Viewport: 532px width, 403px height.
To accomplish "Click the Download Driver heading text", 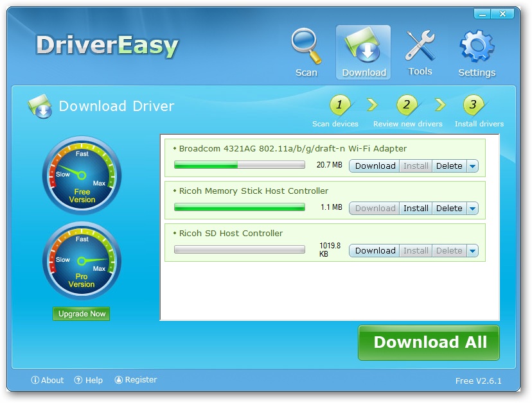I will point(116,106).
